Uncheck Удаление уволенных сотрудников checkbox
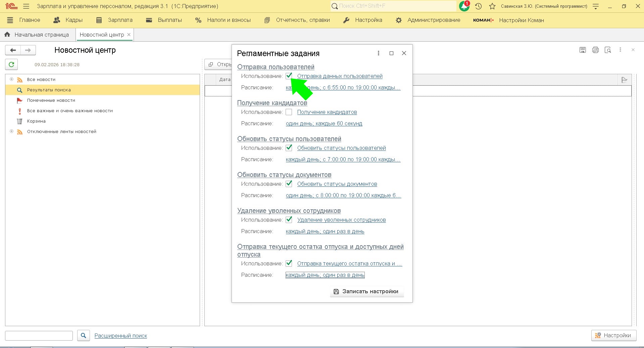Screen dimensions: 644x348 pyautogui.click(x=289, y=220)
